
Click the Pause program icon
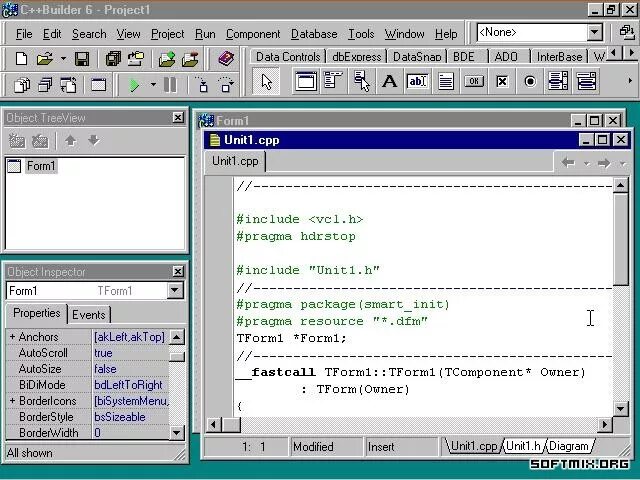pos(170,85)
